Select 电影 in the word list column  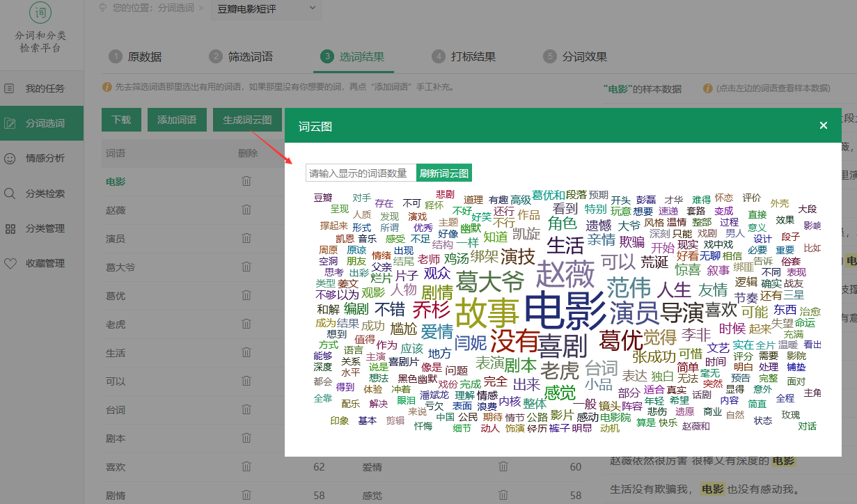(116, 182)
